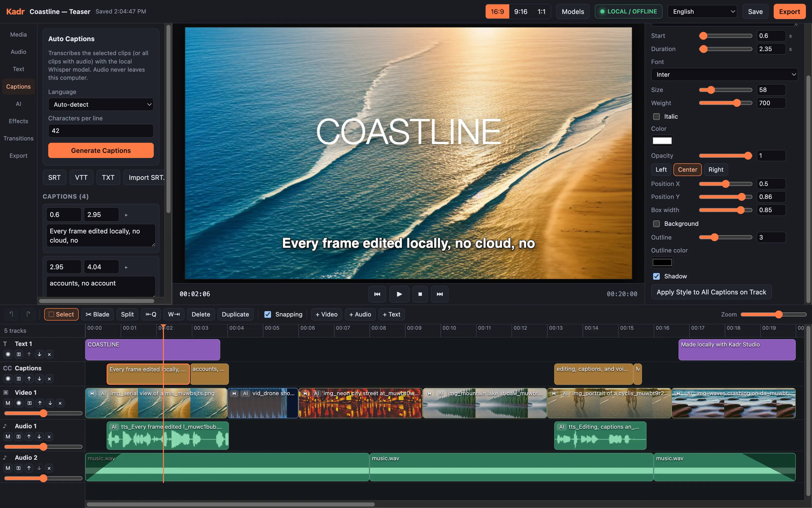Move the Audio 2 track up
The height and width of the screenshot is (508, 812).
29,468
